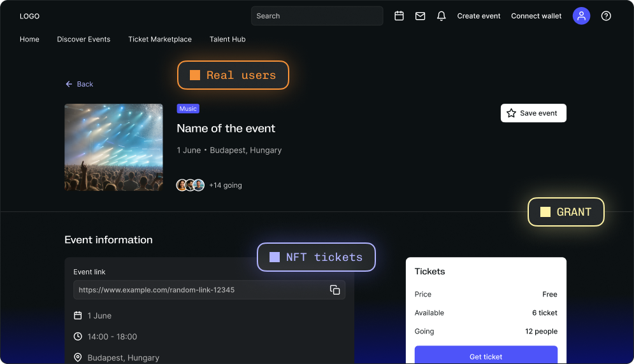Select the event link URL field
Screen dimensions: 634x364
click(198, 290)
